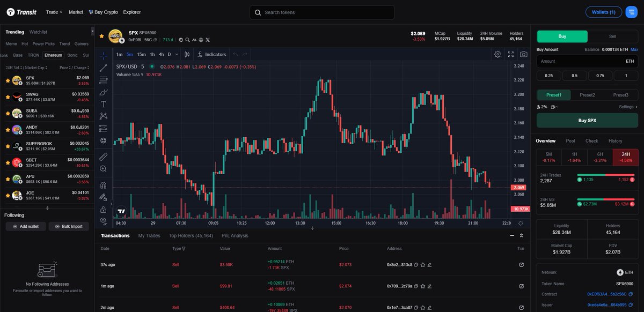This screenshot has width=644, height=312.
Task: Open the Trade dropdown menu
Action: coord(54,12)
